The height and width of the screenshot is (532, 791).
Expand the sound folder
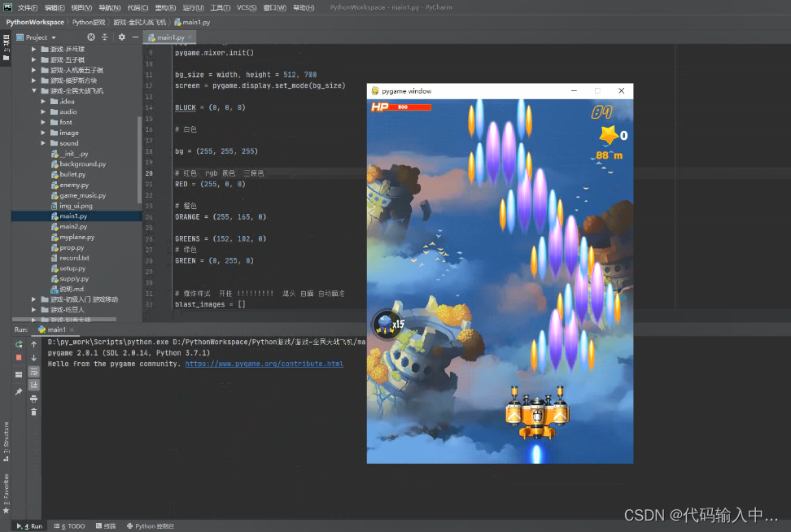(43, 143)
